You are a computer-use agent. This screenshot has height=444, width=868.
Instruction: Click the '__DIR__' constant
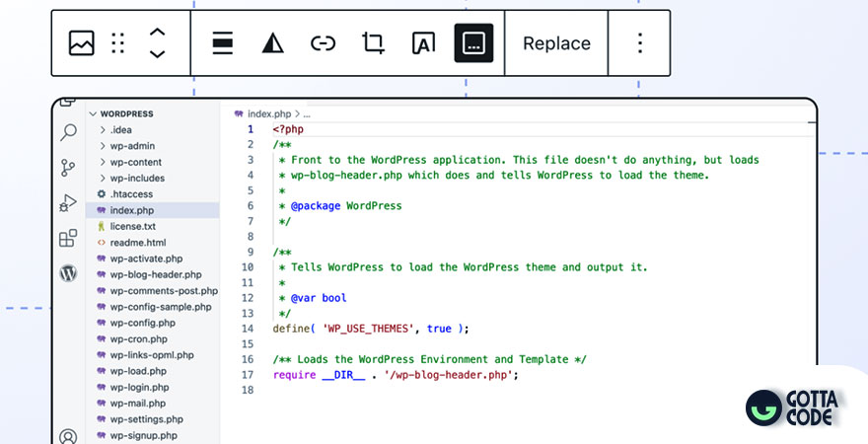[x=344, y=375]
